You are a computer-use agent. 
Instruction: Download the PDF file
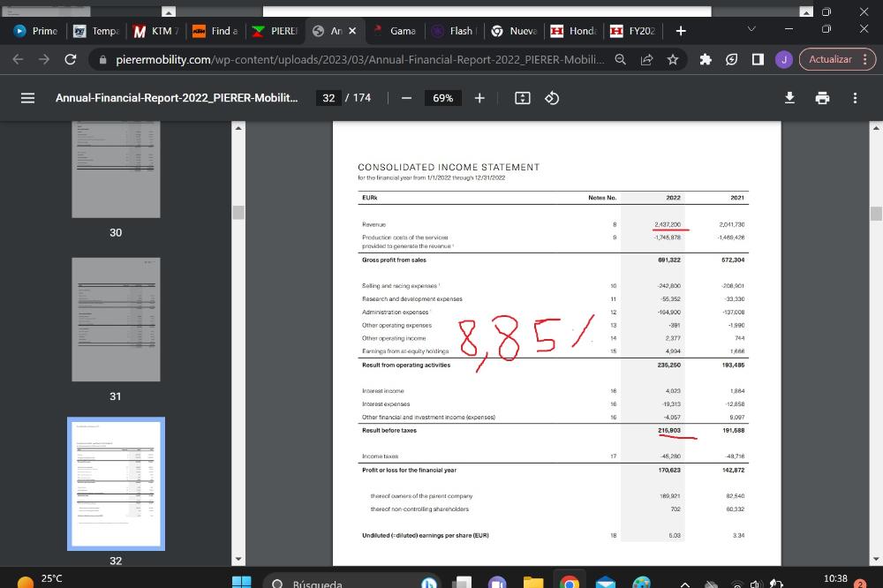[x=790, y=98]
